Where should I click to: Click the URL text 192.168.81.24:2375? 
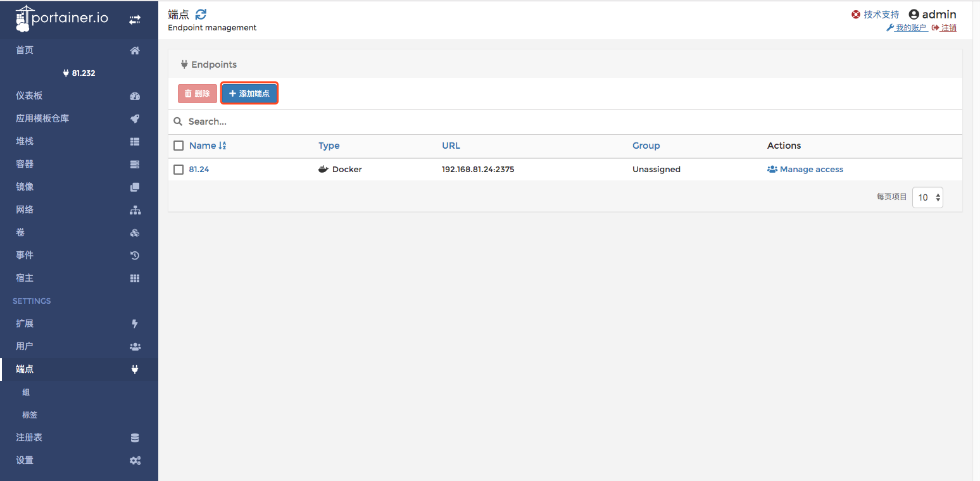[x=478, y=170]
